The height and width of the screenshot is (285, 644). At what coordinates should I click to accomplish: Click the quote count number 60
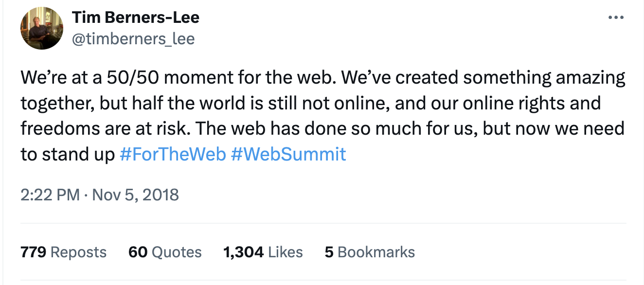[x=138, y=252]
